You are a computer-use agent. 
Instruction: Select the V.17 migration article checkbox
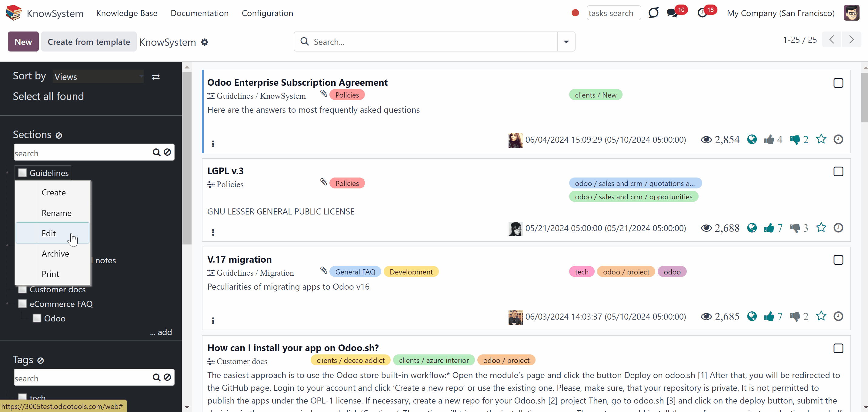point(838,260)
